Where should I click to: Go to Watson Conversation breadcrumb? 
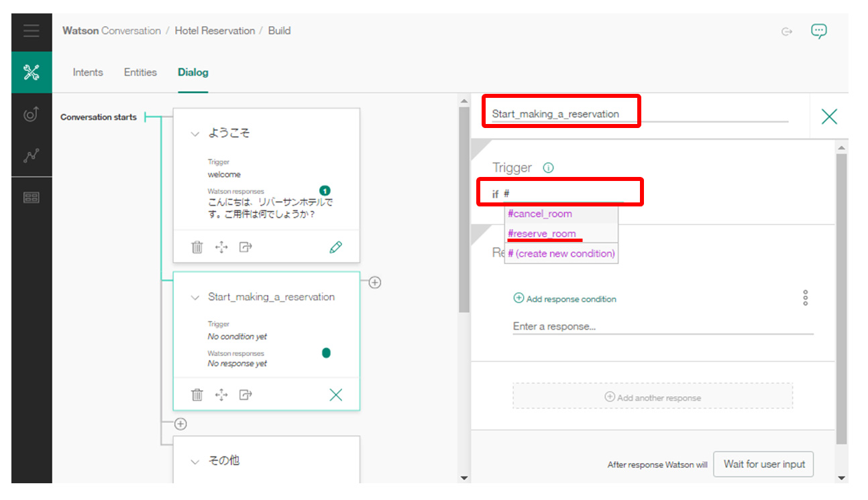point(111,31)
